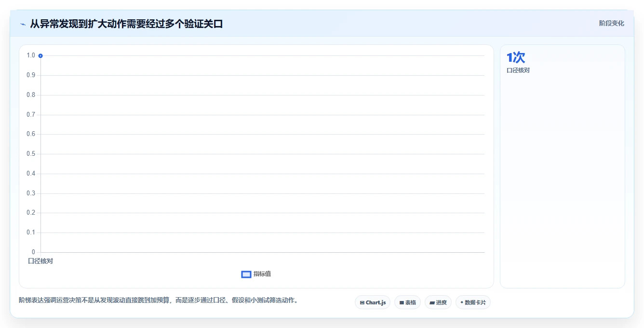Click the blue 指标值 legend color box
The image size is (644, 328).
[x=246, y=274]
